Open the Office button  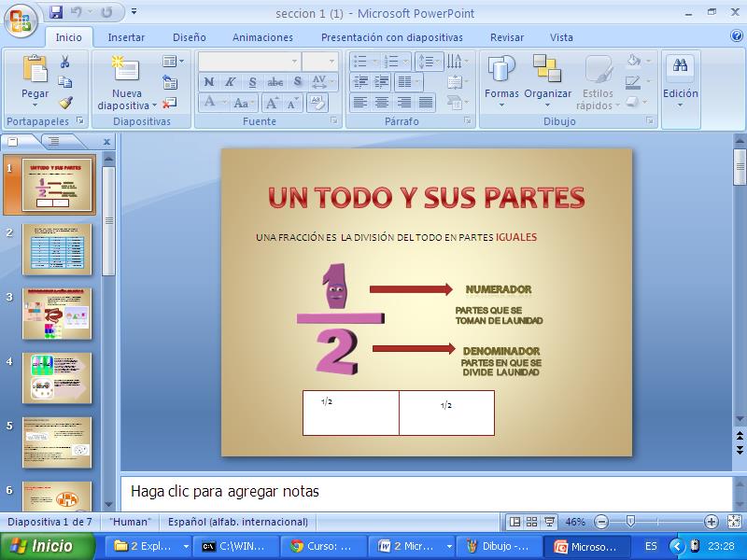tap(21, 19)
